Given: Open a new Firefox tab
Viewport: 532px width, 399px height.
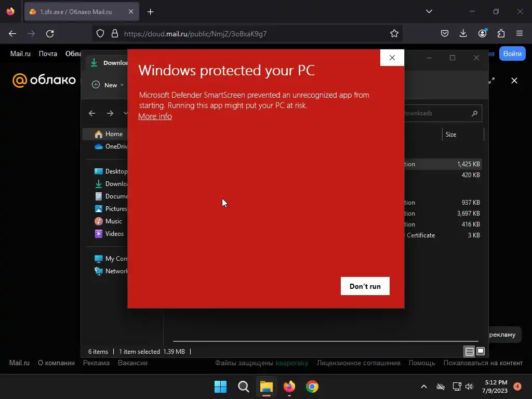Looking at the screenshot, I should [x=150, y=12].
